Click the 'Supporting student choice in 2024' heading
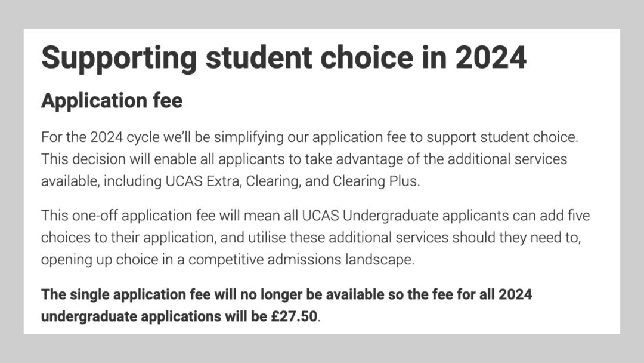 [283, 57]
